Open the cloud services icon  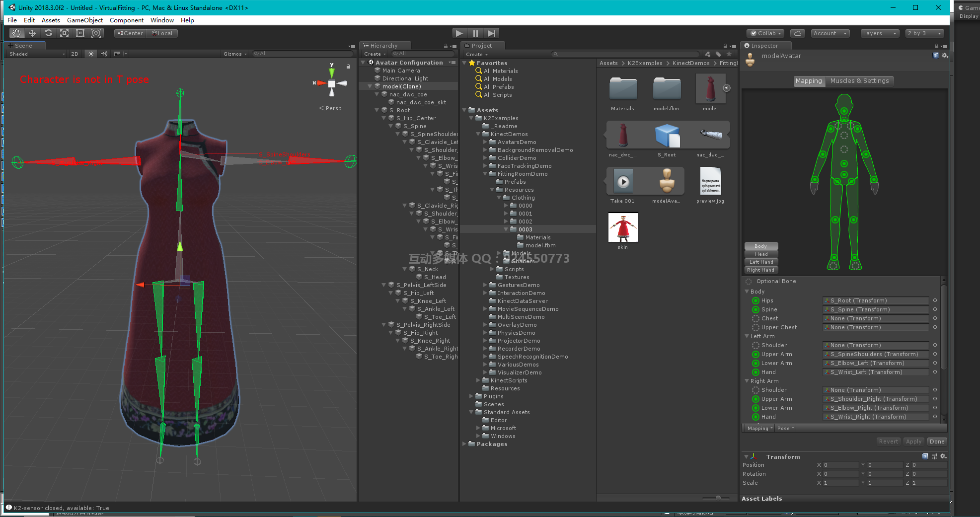coord(797,33)
